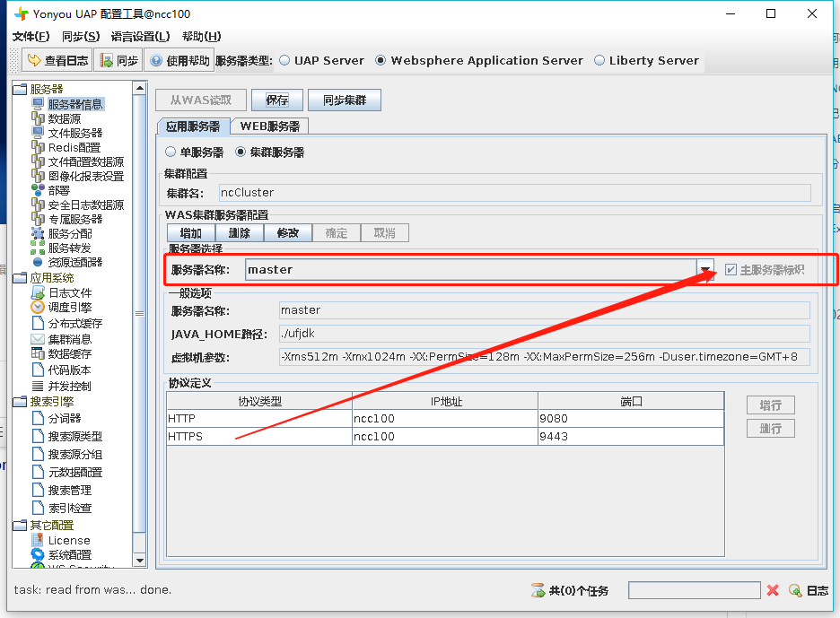
Task: Switch to the WEB服务器 tab
Action: coord(269,126)
